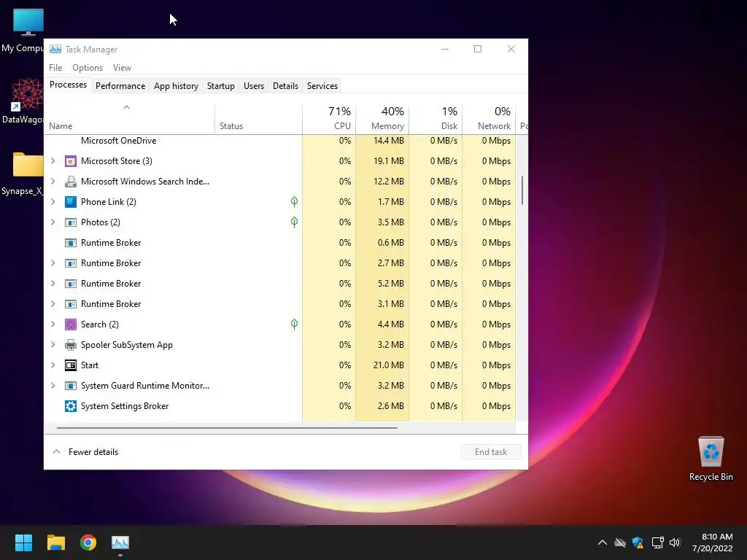
Task: Click the 21.0 MB memory value
Action: [389, 365]
